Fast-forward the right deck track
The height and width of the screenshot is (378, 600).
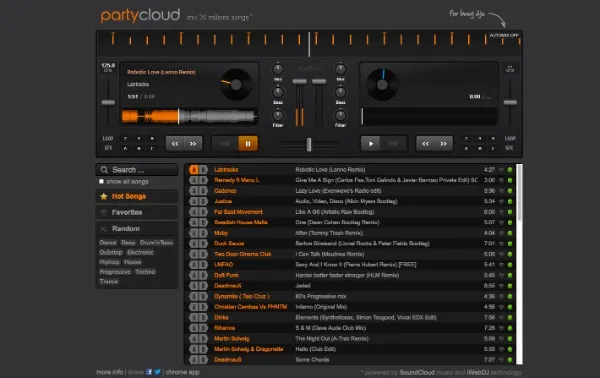coord(443,144)
